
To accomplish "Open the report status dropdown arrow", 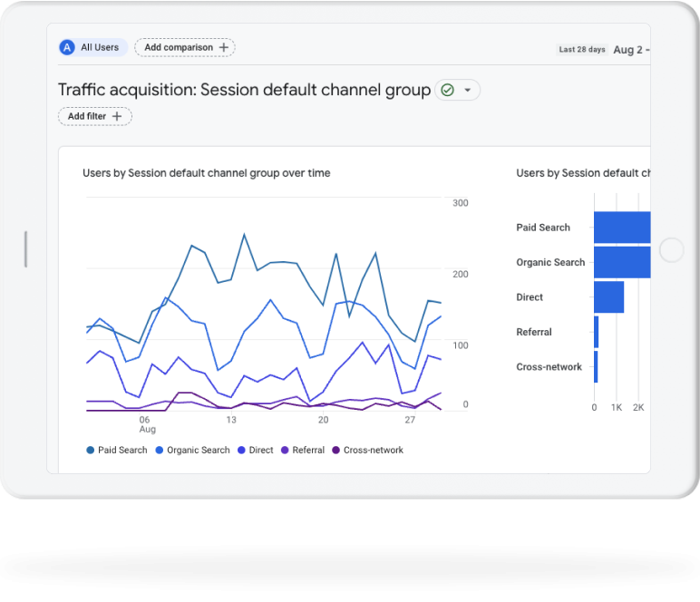I will 468,90.
